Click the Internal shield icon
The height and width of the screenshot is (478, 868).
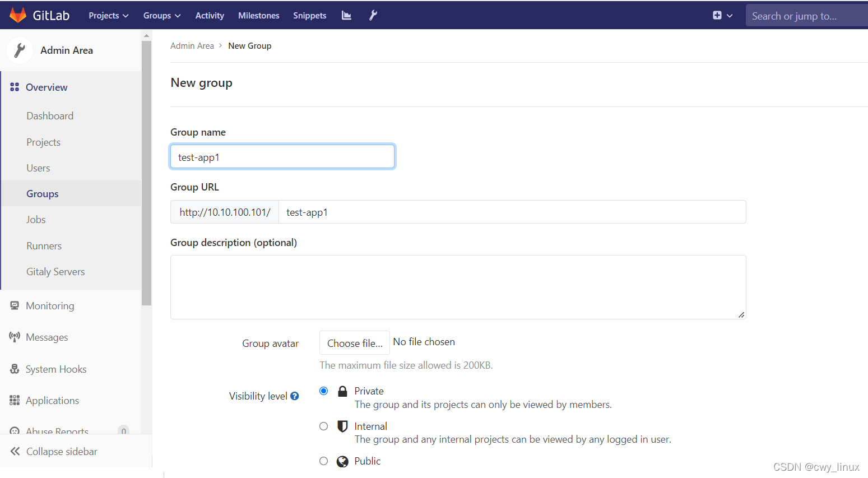point(342,426)
